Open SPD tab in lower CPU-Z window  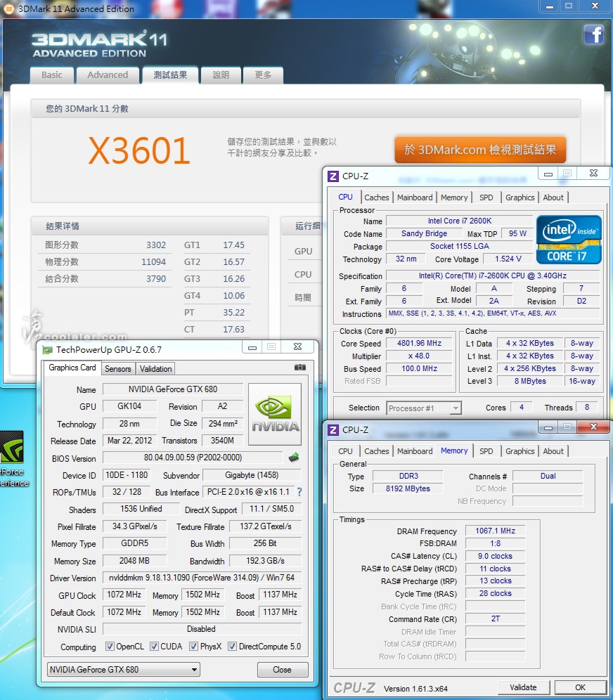486,451
